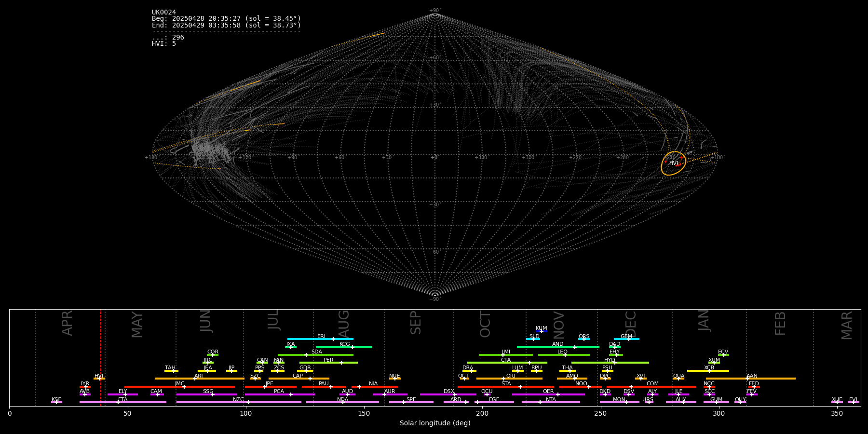Click the SSG shower label
Screen dimensions: 868x434
click(x=208, y=392)
